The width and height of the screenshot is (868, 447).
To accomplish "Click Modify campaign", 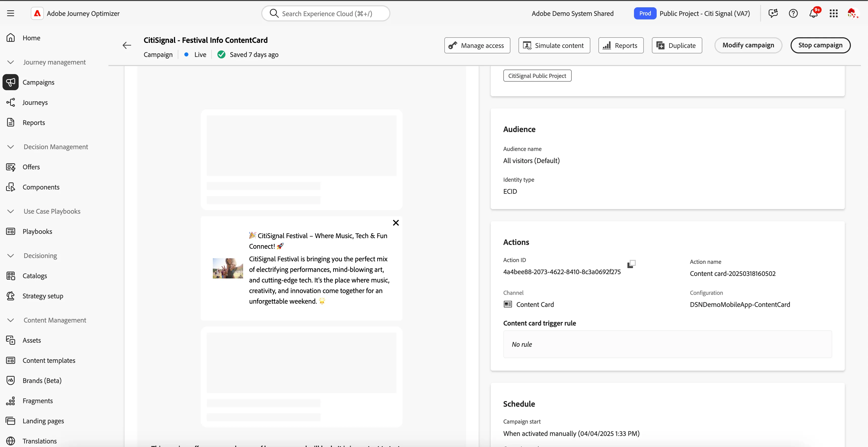I will click(748, 45).
